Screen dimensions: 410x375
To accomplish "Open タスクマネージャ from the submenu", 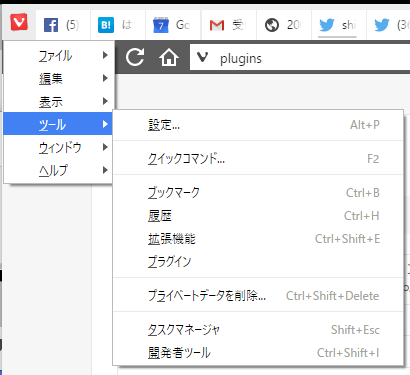I will [258, 330].
